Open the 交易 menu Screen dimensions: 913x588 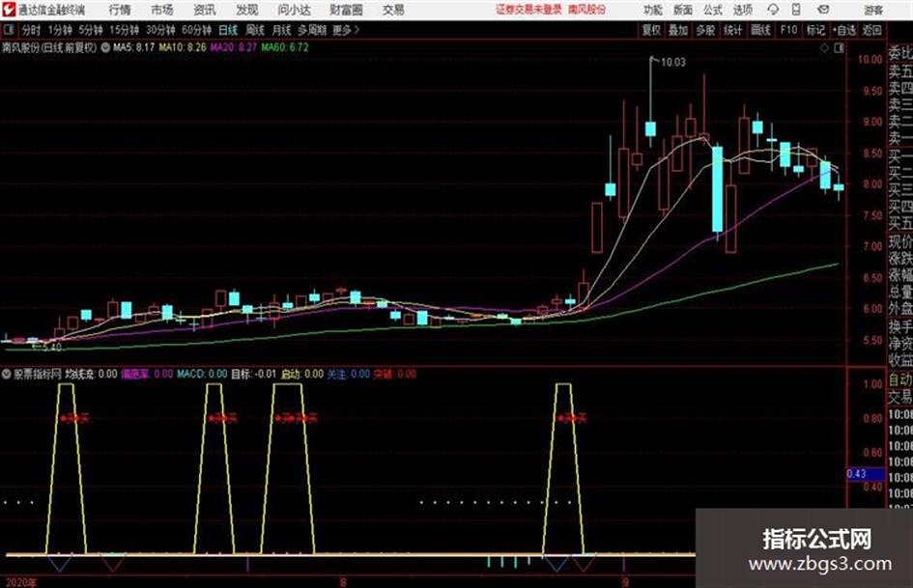pos(393,10)
